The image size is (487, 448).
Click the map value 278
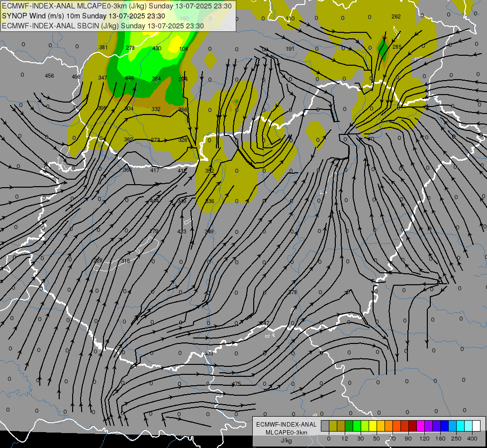click(x=130, y=48)
